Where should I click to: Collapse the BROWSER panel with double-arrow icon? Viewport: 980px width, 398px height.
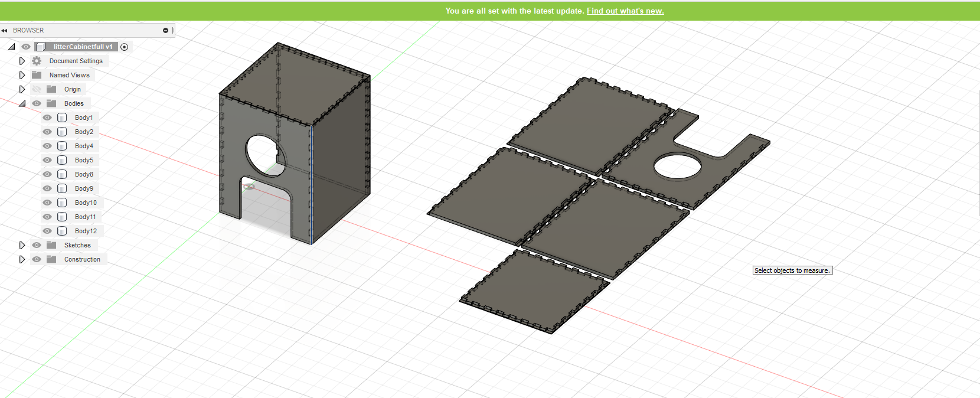4,31
